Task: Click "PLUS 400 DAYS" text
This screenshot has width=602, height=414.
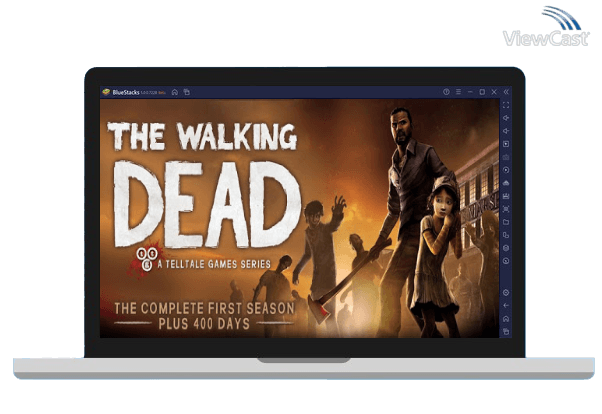Action: (x=204, y=324)
